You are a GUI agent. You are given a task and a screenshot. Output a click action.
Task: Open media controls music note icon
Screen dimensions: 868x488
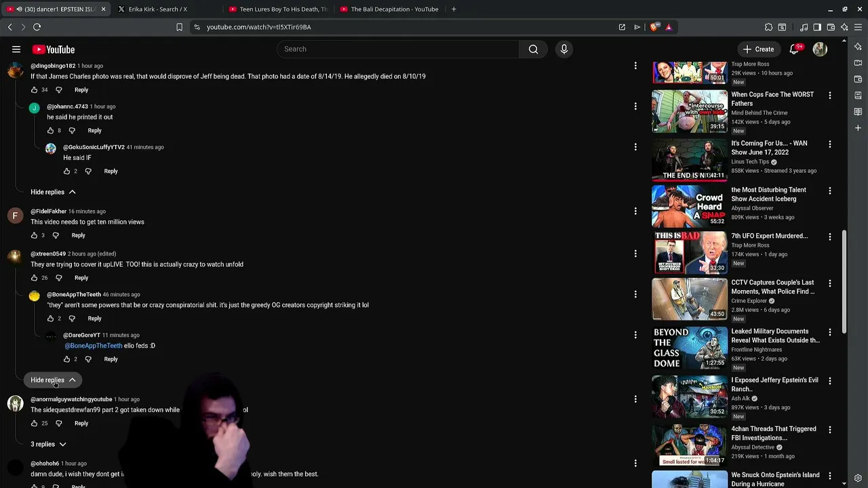click(x=804, y=27)
